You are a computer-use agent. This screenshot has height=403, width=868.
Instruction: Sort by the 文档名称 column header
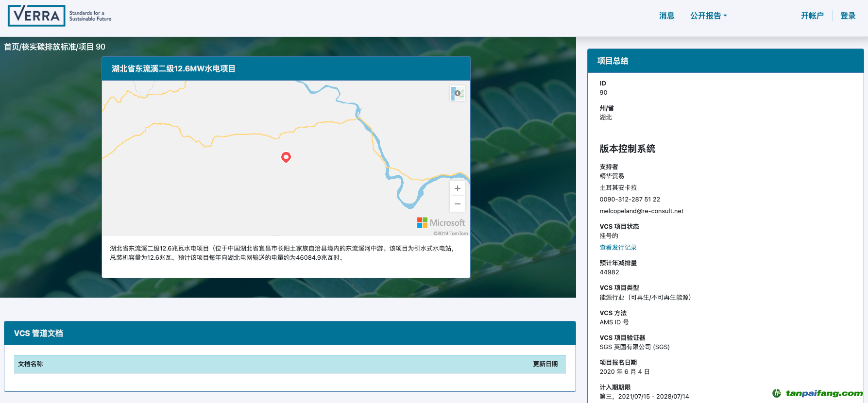coord(31,364)
